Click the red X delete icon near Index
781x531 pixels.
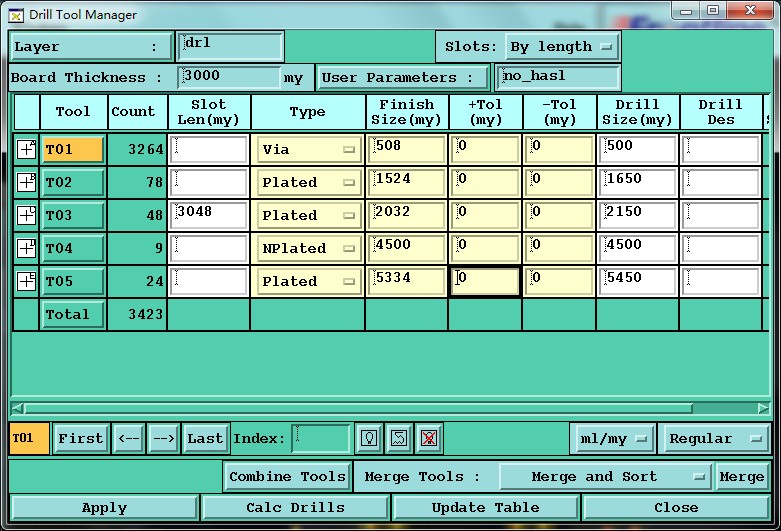click(x=429, y=438)
